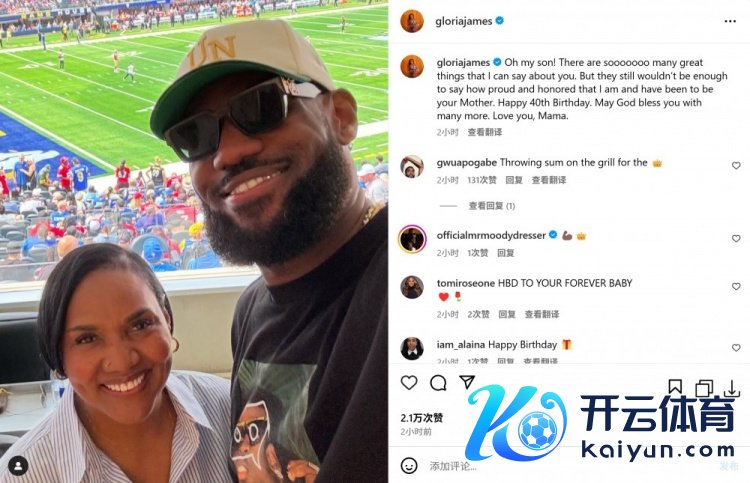Open the emoji picker smiley icon
Image resolution: width=750 pixels, height=483 pixels.
409,465
